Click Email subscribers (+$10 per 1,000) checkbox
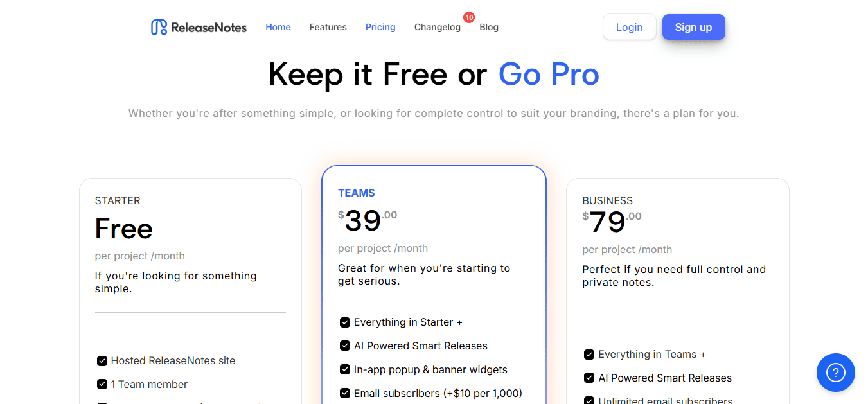Viewport: 868px width, 404px height. point(345,393)
